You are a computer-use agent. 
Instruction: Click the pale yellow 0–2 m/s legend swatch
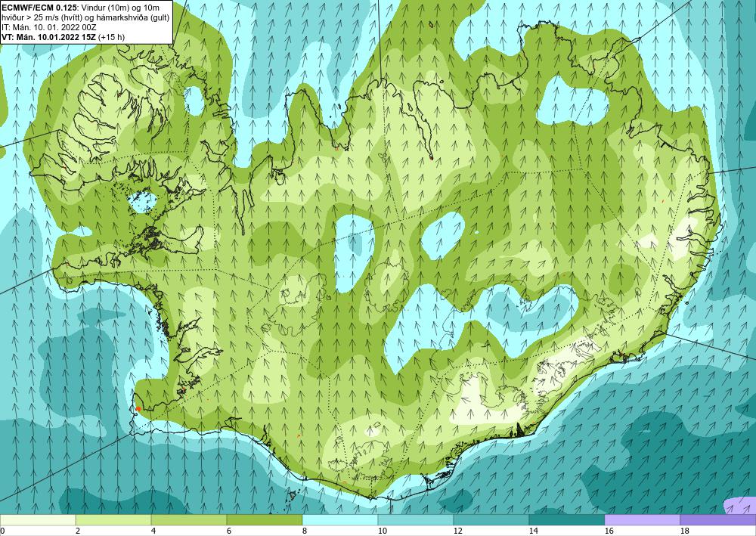(38, 520)
